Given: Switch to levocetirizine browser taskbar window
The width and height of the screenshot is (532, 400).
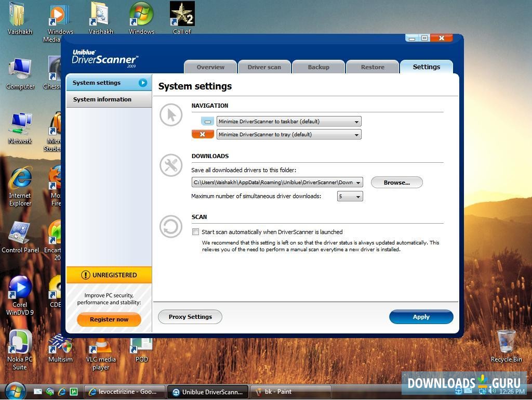Looking at the screenshot, I should pyautogui.click(x=124, y=392).
